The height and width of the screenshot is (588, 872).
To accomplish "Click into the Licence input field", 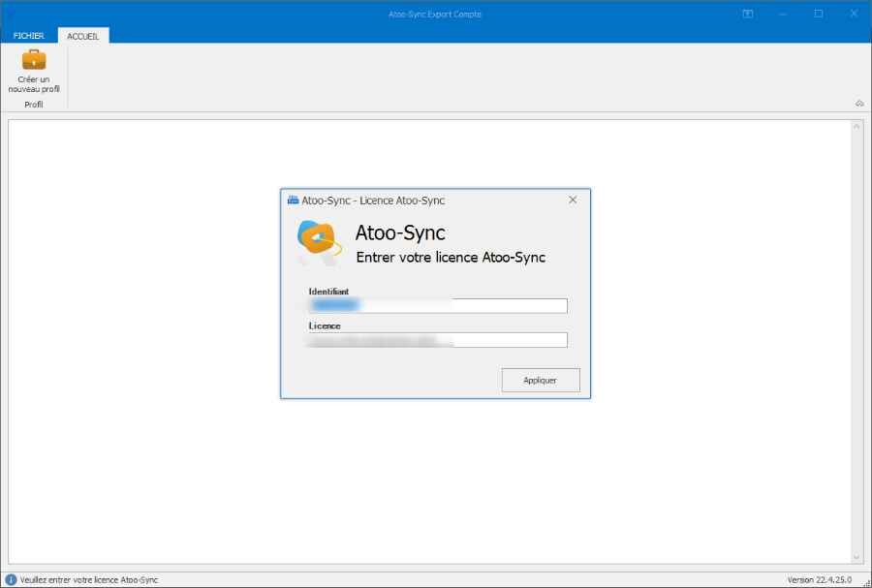I will (x=438, y=340).
